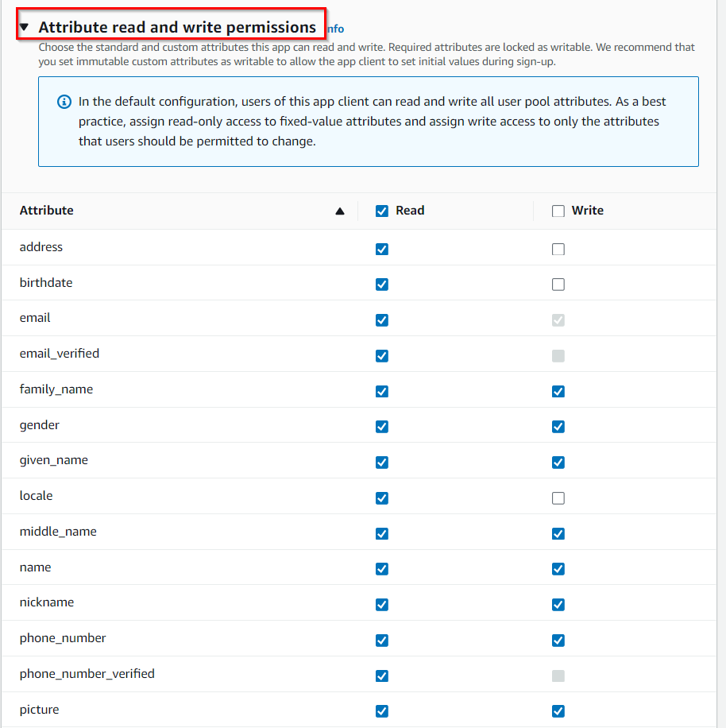Click the info circle icon in the blue notice

tap(64, 102)
